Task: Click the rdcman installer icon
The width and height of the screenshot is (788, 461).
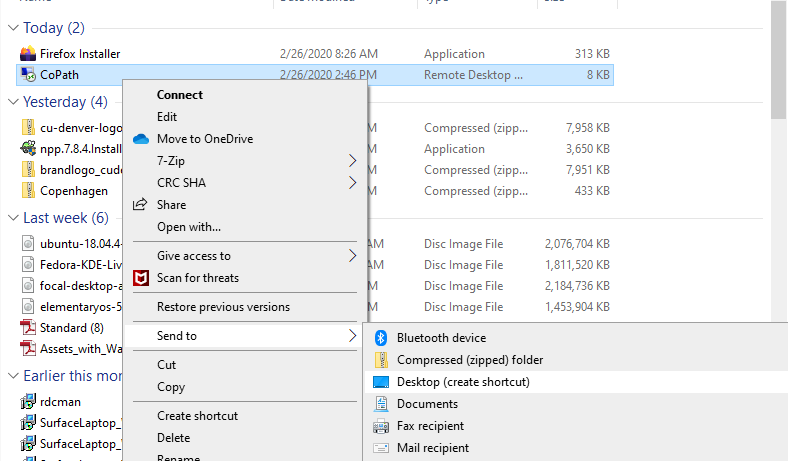Action: pos(28,401)
